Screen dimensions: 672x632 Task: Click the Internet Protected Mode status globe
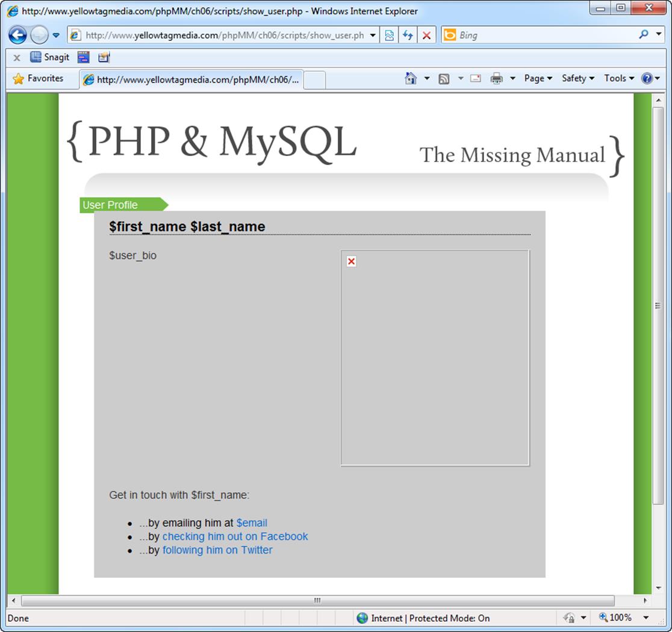[362, 618]
